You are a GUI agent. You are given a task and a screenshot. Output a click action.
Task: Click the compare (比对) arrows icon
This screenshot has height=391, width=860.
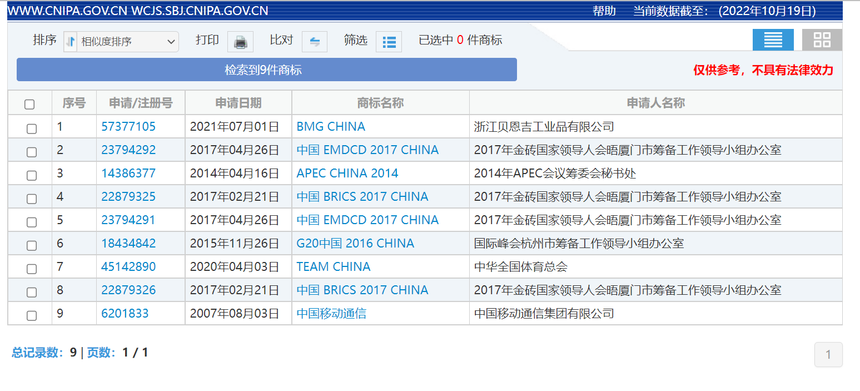(x=314, y=42)
